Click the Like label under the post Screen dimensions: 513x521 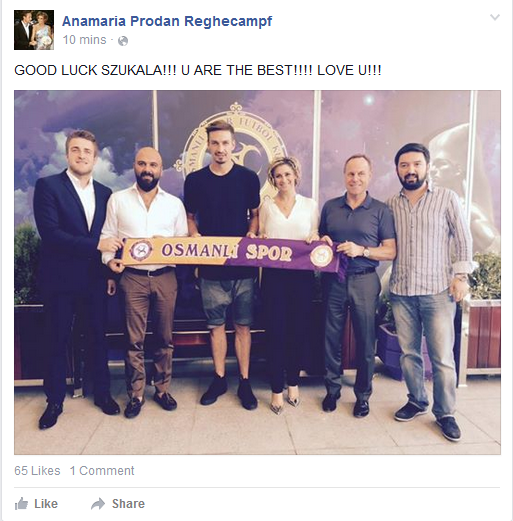tap(46, 504)
